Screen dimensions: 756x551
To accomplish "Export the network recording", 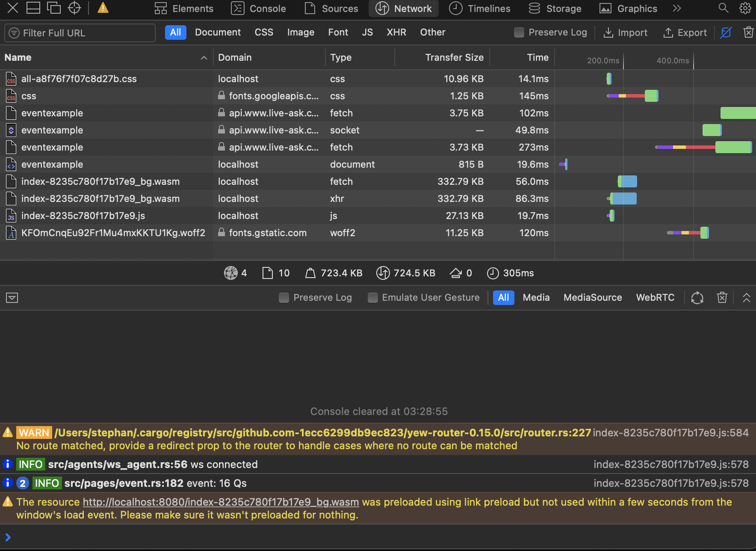I will click(685, 33).
